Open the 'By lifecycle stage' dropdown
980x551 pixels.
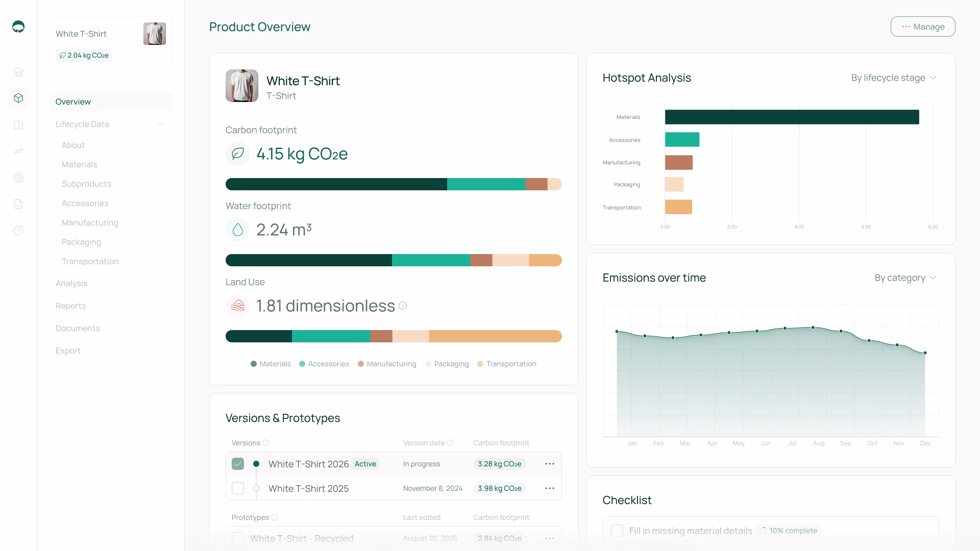[x=893, y=78]
